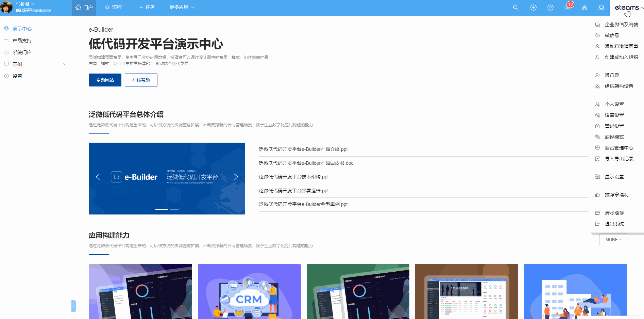Click the 后台管理中心 monitor icon

tap(597, 148)
